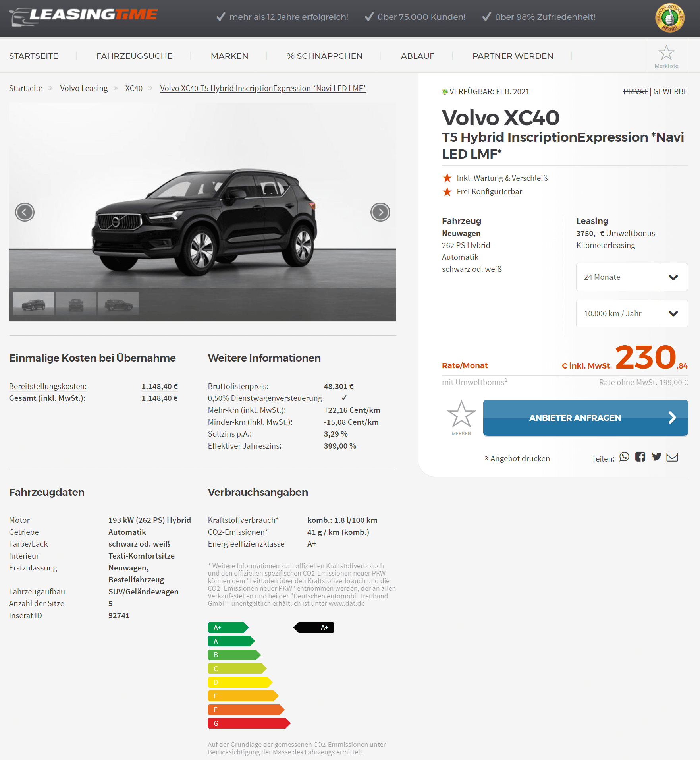Image resolution: width=700 pixels, height=760 pixels.
Task: Click 'Frei Konfigurierbar' feature
Action: coord(489,191)
